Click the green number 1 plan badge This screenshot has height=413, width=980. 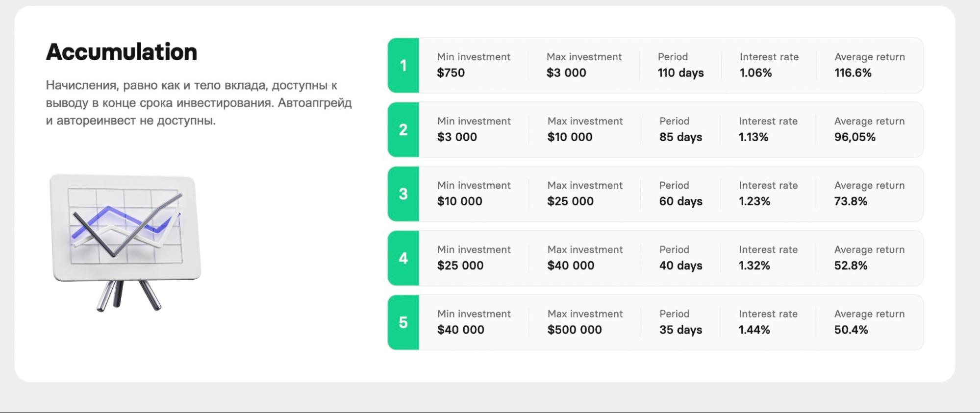tap(403, 65)
